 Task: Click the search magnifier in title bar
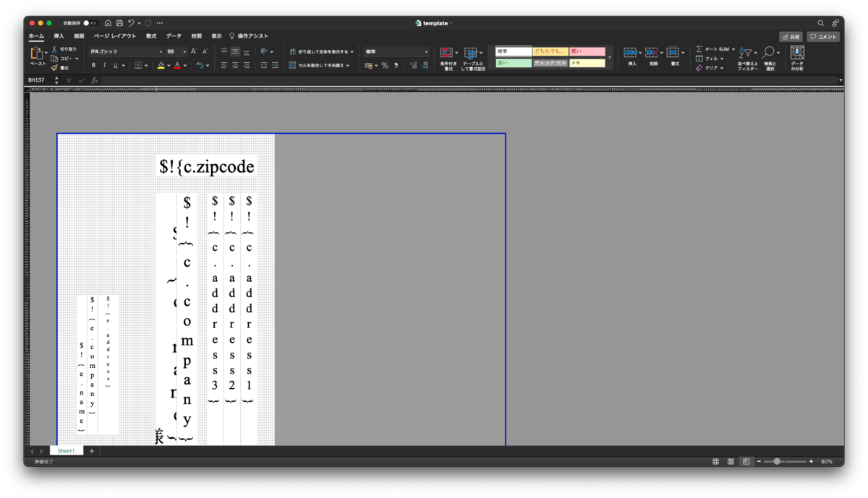[821, 23]
